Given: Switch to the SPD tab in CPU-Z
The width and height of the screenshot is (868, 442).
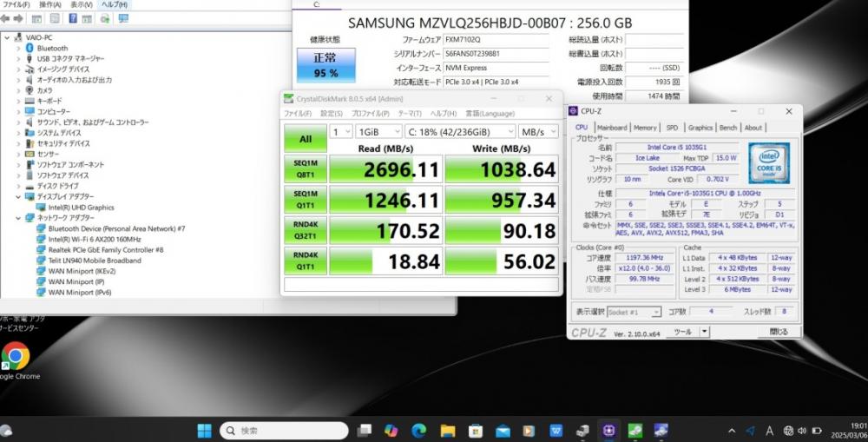Looking at the screenshot, I should tap(672, 128).
